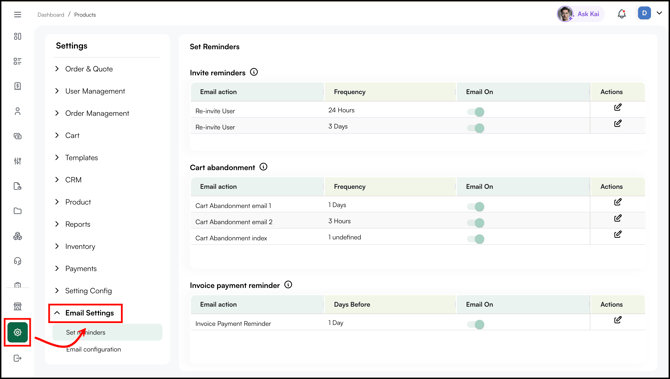Select the Set reminders menu item
This screenshot has width=670, height=379.
click(x=107, y=332)
